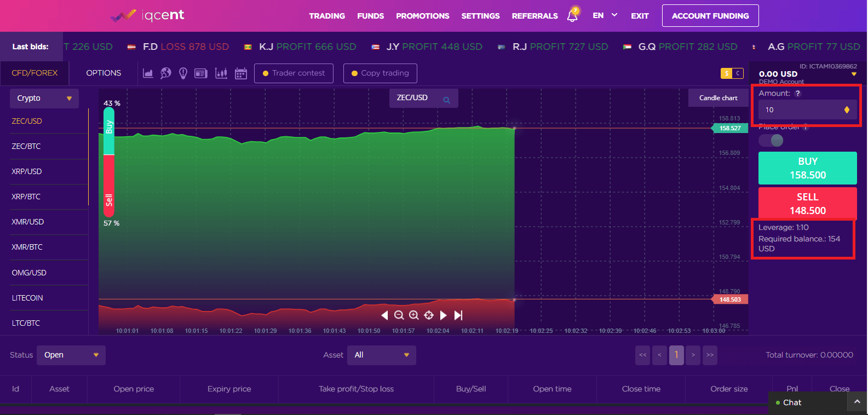Open the PROMOTIONS menu

[423, 16]
